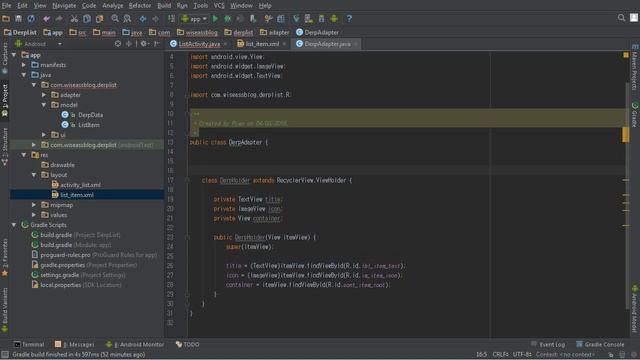
Task: Switch to ListActivity.java tab
Action: coord(199,44)
